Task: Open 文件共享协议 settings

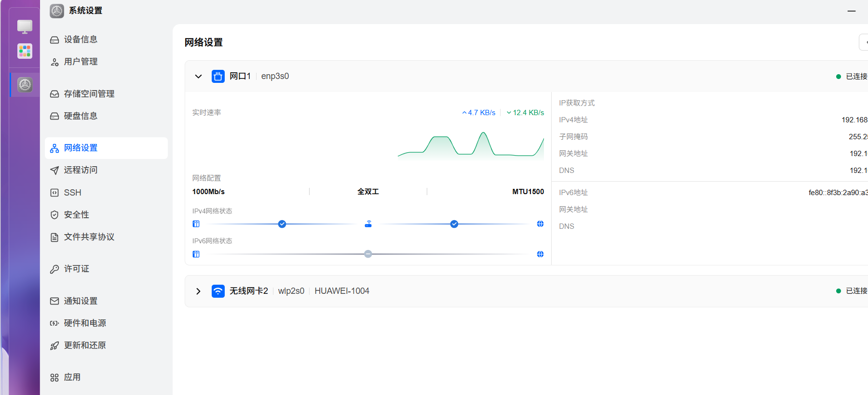Action: [x=89, y=237]
